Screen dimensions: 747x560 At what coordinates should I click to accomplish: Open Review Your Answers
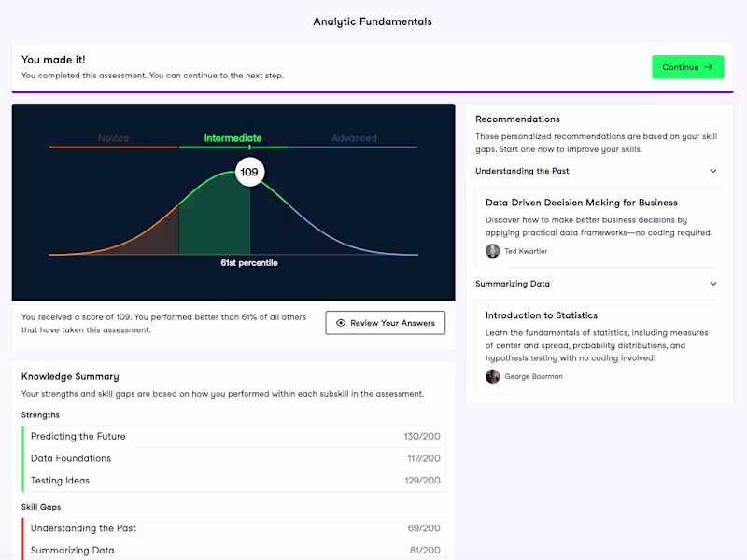click(385, 323)
